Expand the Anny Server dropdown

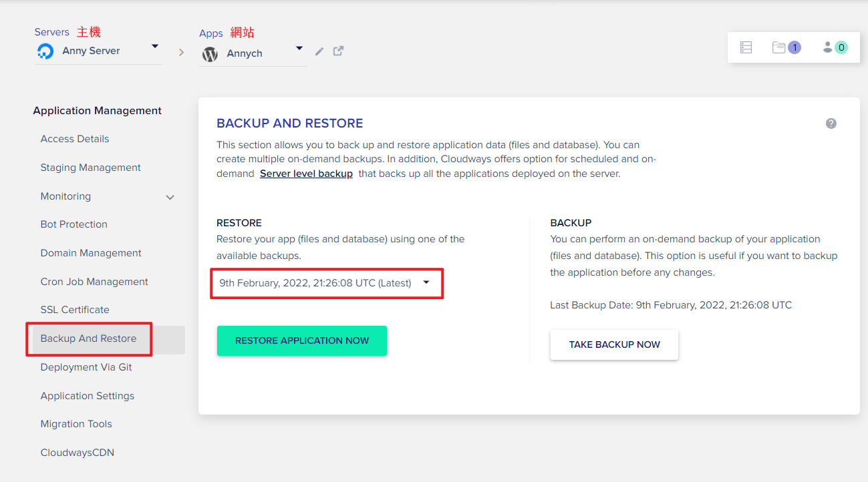click(155, 47)
